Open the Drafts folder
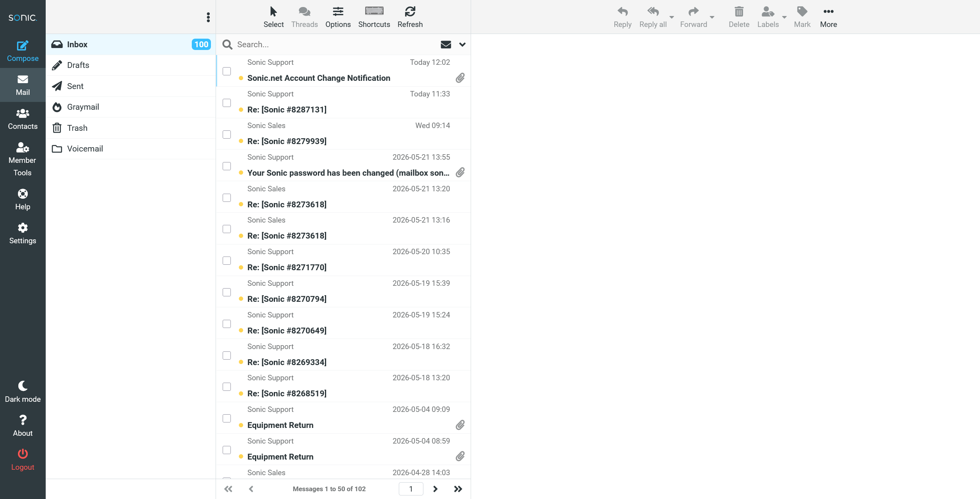The height and width of the screenshot is (499, 980). (x=131, y=65)
